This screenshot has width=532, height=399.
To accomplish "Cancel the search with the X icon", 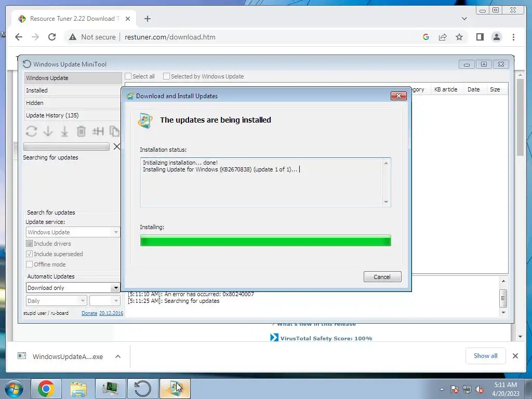I will coord(116,147).
